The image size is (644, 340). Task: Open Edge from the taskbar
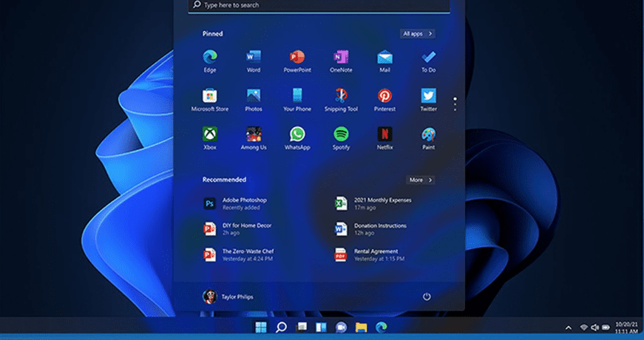381,327
